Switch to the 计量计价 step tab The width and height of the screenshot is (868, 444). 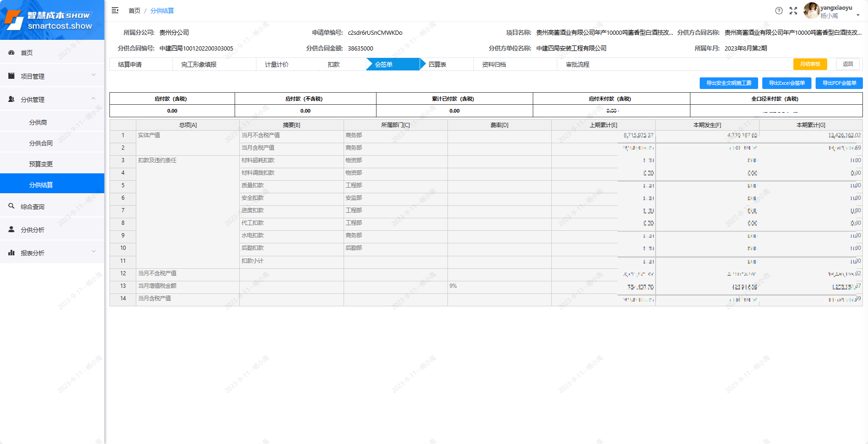277,64
